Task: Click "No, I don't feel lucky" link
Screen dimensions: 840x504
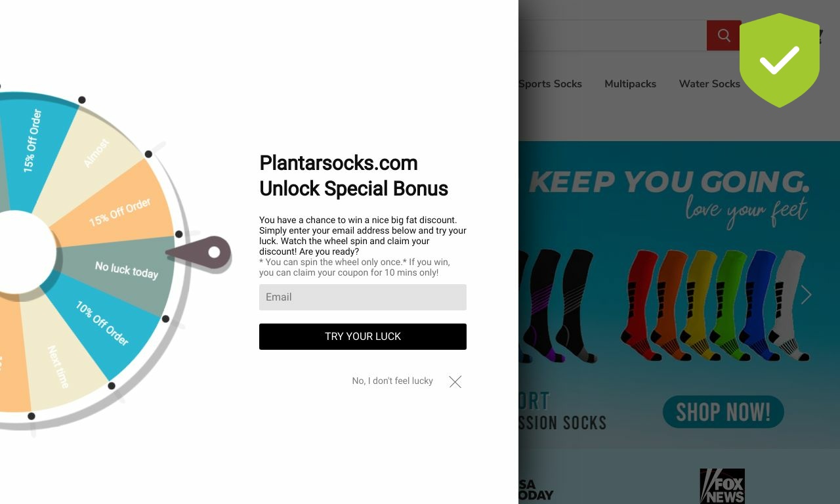Action: click(x=392, y=381)
